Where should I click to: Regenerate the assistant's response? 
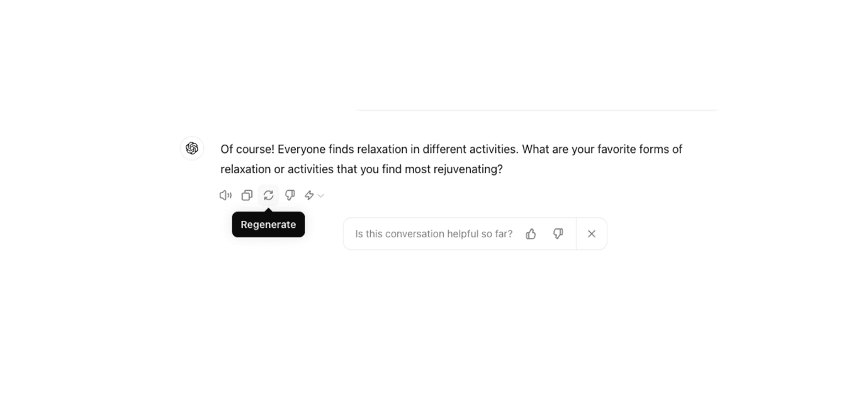[x=268, y=195]
